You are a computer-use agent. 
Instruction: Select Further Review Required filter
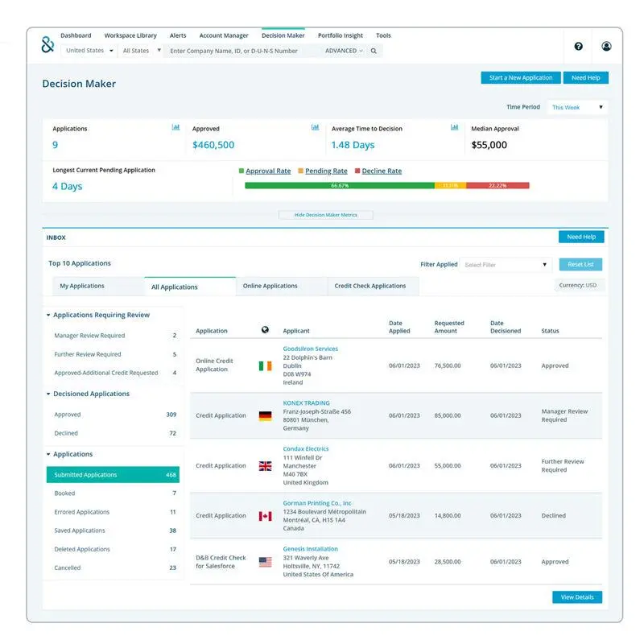tap(113, 354)
